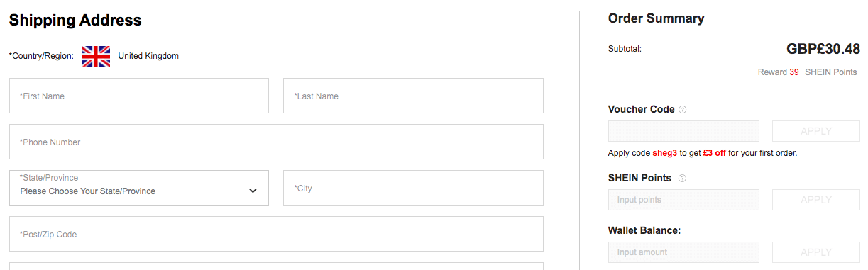
Task: Apply the SHEIN Points
Action: tap(816, 200)
